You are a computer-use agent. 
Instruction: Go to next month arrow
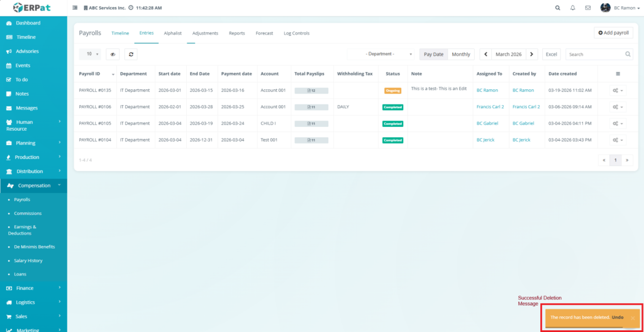532,55
